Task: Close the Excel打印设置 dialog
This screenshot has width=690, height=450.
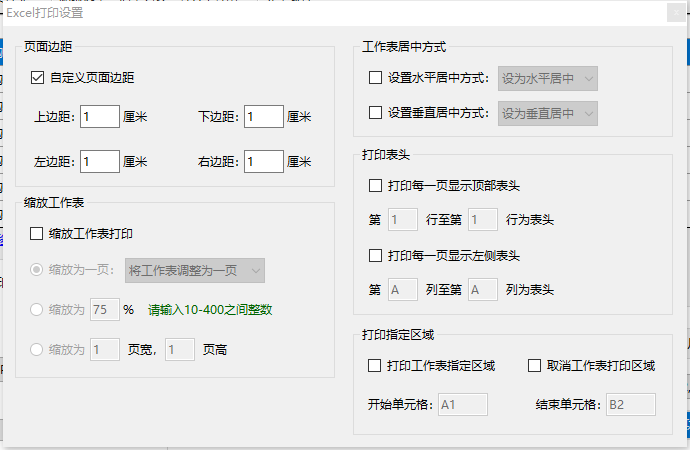Action: pos(676,13)
